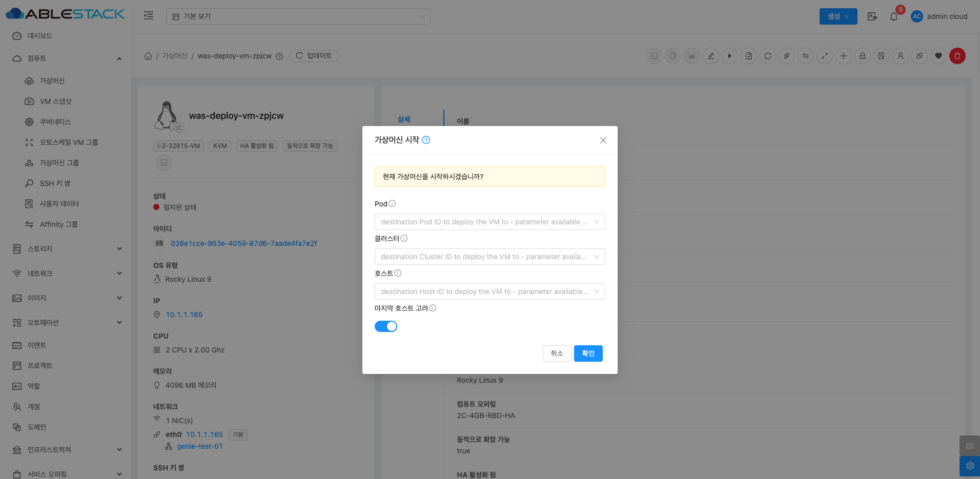Click the home icon in breadcrumb
The width and height of the screenshot is (980, 479).
coord(148,56)
